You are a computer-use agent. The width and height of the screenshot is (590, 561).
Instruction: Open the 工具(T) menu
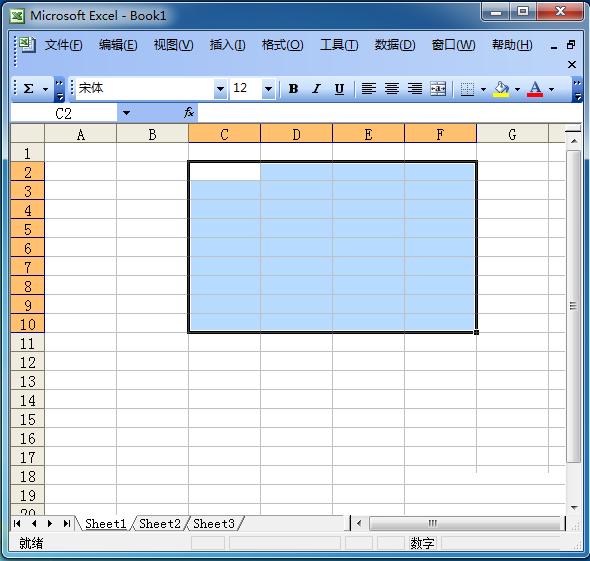[x=339, y=45]
